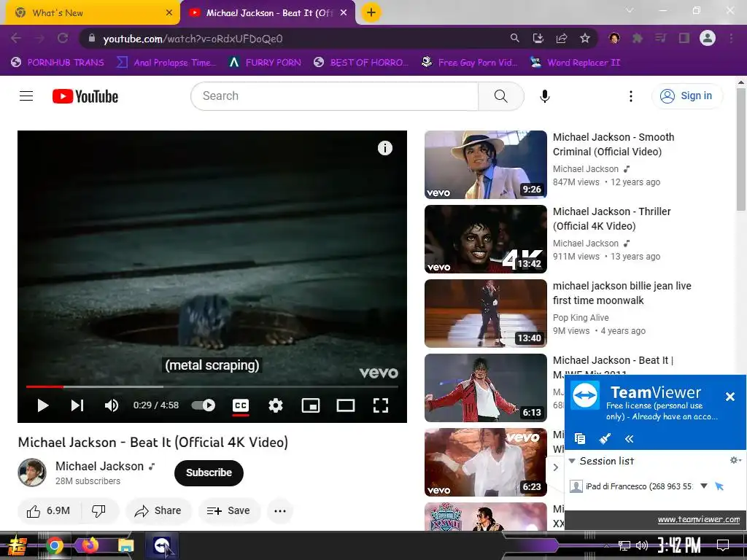Open Smooth Criminal video thumbnail

[485, 165]
